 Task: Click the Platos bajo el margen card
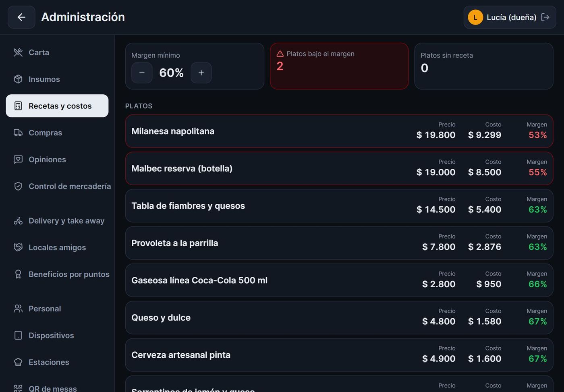click(x=339, y=66)
